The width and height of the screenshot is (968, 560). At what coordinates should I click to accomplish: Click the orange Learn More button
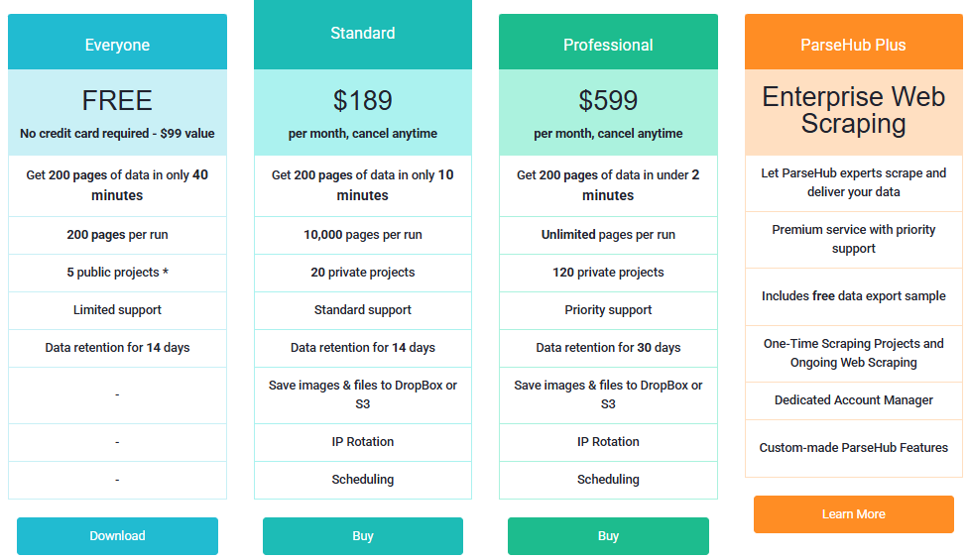click(853, 514)
